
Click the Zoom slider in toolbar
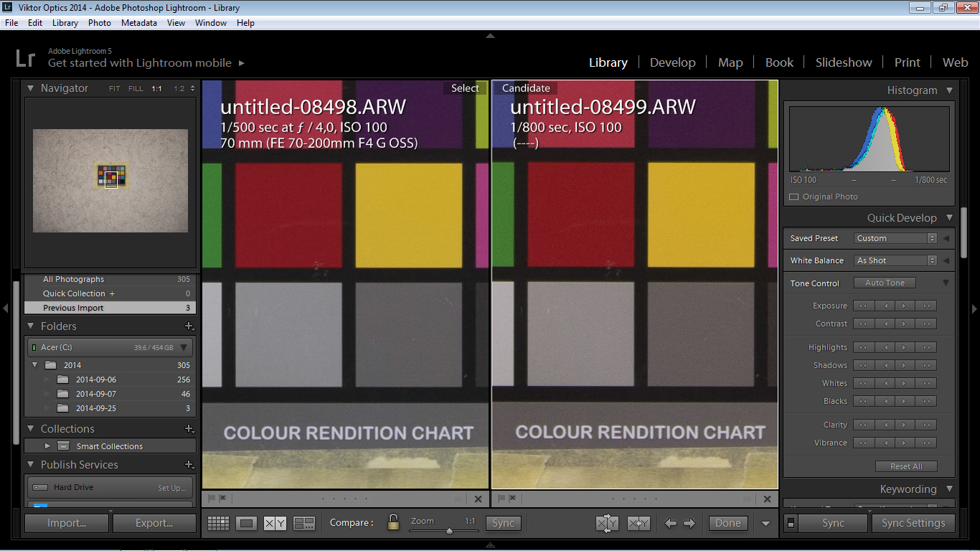click(x=449, y=531)
